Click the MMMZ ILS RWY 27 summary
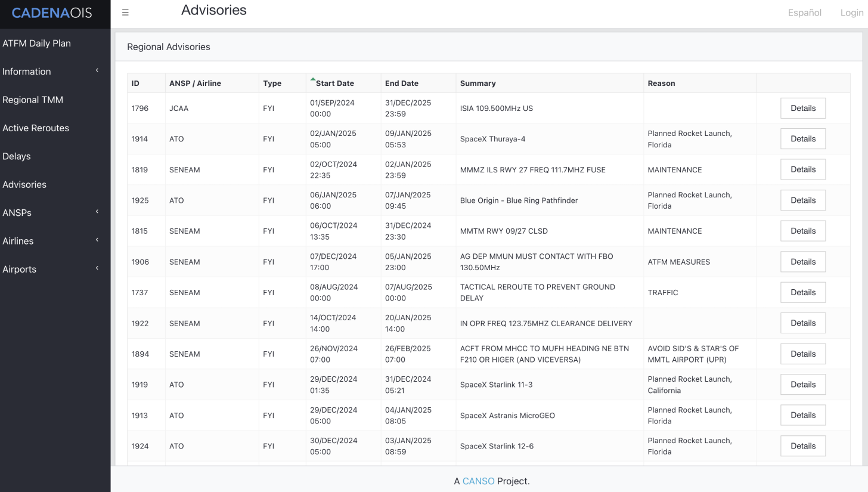 point(533,170)
